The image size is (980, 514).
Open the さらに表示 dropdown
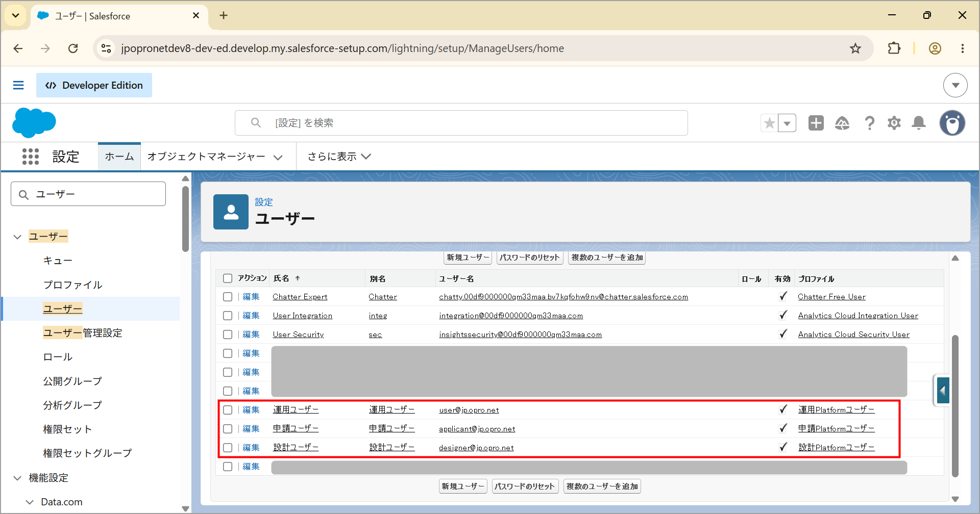[339, 157]
